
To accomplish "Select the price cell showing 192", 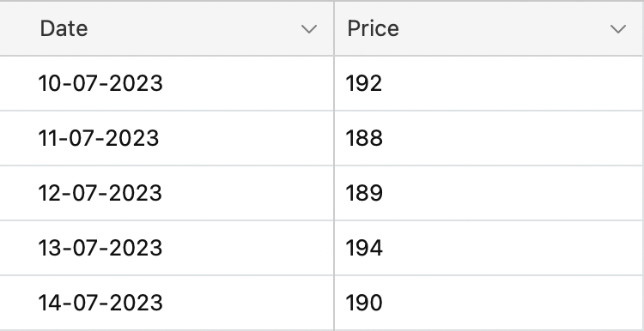I will pyautogui.click(x=489, y=83).
